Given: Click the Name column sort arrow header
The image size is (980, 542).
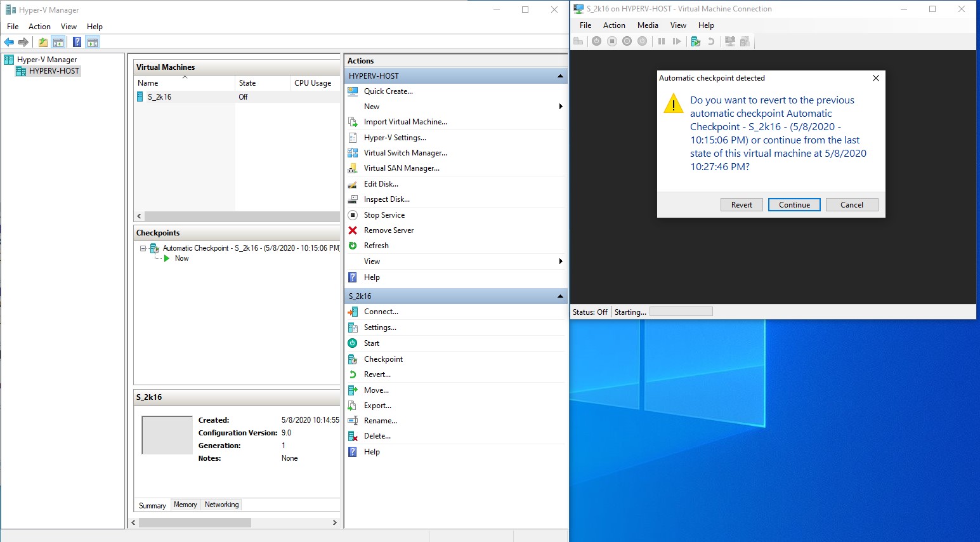Looking at the screenshot, I should (185, 77).
